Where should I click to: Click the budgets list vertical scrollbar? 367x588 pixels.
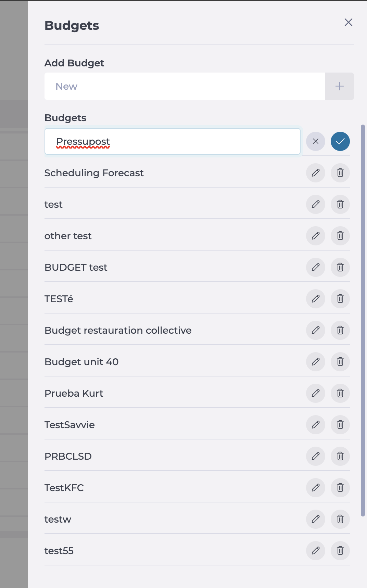363,320
